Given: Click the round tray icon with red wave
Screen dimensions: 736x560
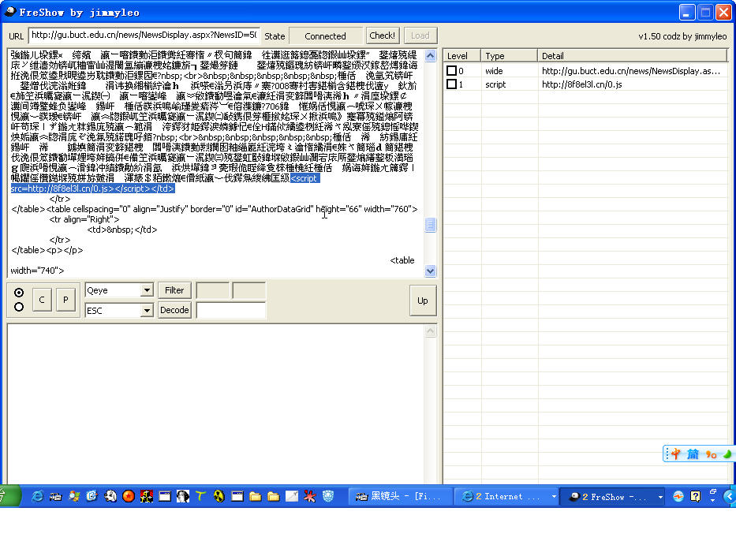Looking at the screenshot, I should 678,497.
